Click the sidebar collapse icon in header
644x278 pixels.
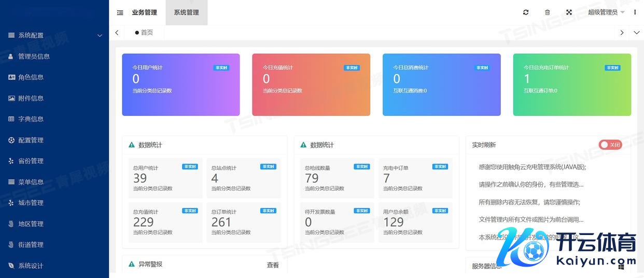coord(120,12)
